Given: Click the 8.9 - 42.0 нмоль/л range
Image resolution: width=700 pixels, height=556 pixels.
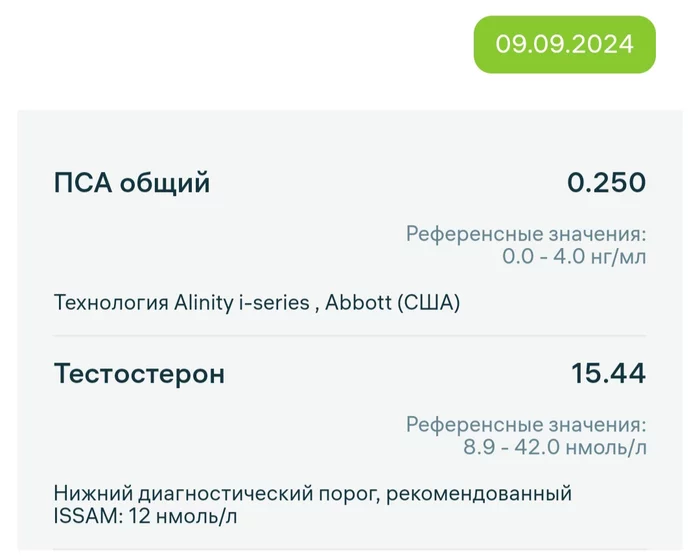Looking at the screenshot, I should (x=554, y=448).
